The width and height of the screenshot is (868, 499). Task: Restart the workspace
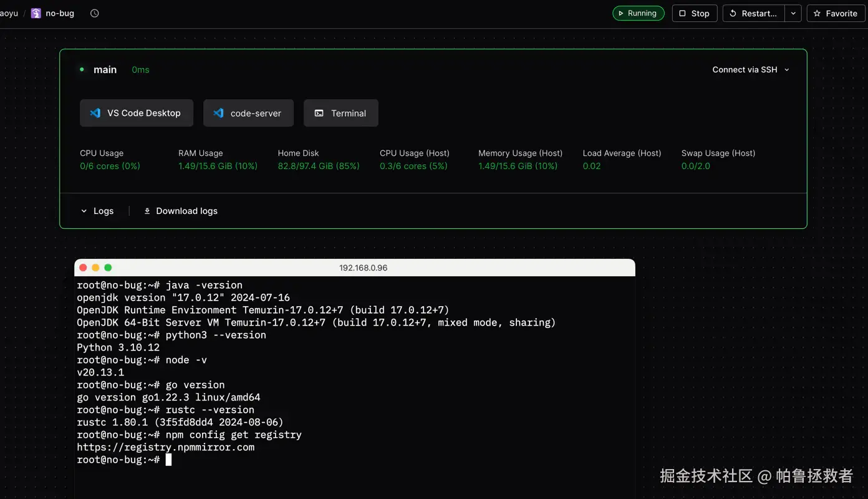pos(753,13)
